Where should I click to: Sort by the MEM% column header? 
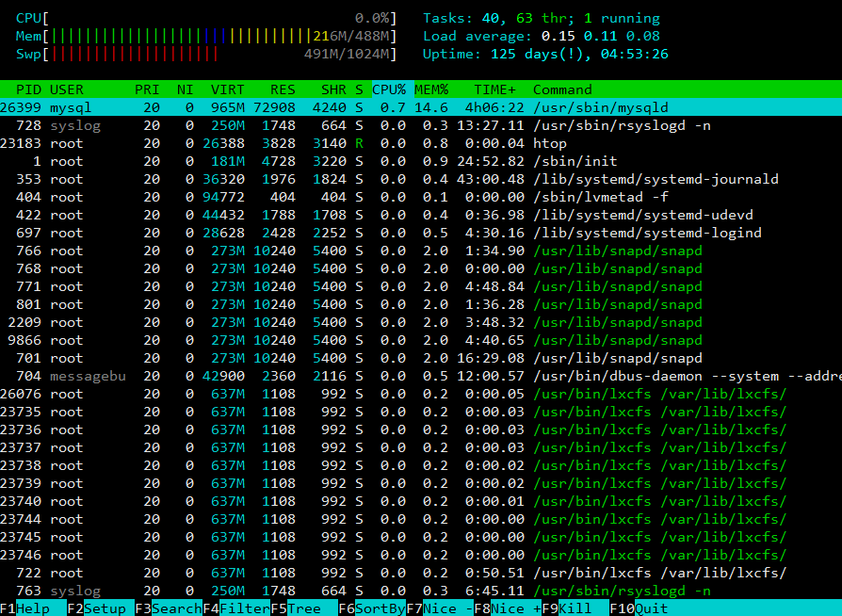pos(431,89)
